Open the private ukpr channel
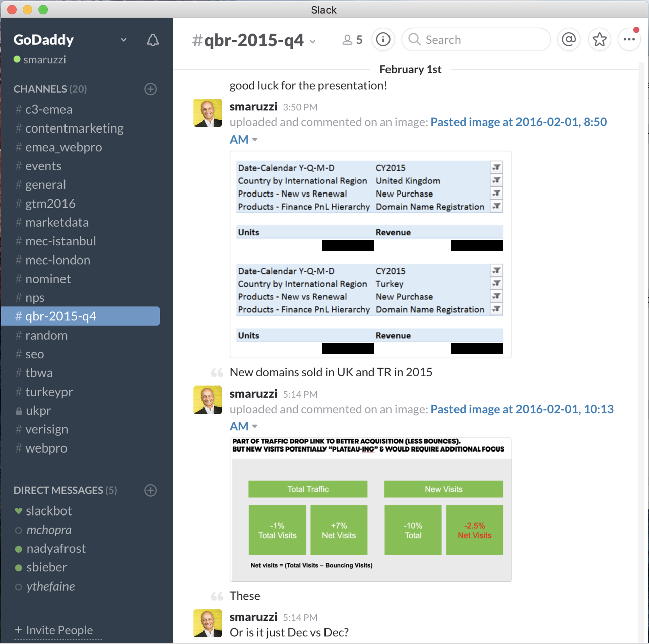This screenshot has width=649, height=644. point(38,411)
